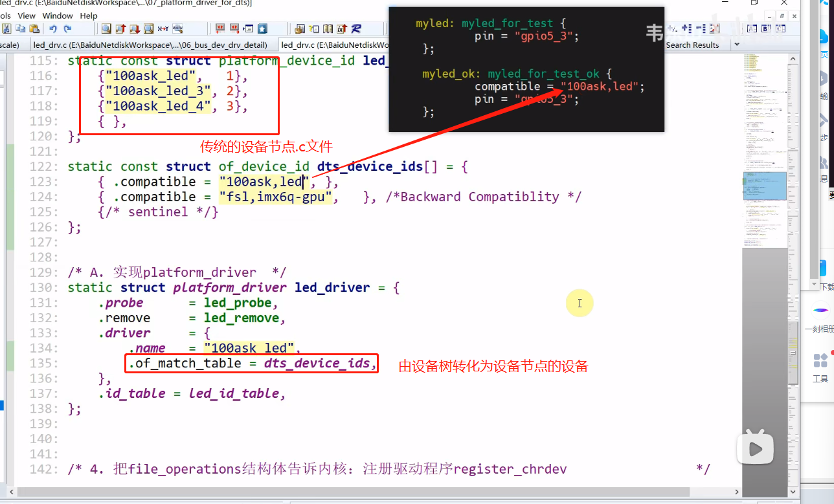Image resolution: width=834 pixels, height=504 pixels.
Task: Click the blue star bookmark icon
Action: (262, 28)
